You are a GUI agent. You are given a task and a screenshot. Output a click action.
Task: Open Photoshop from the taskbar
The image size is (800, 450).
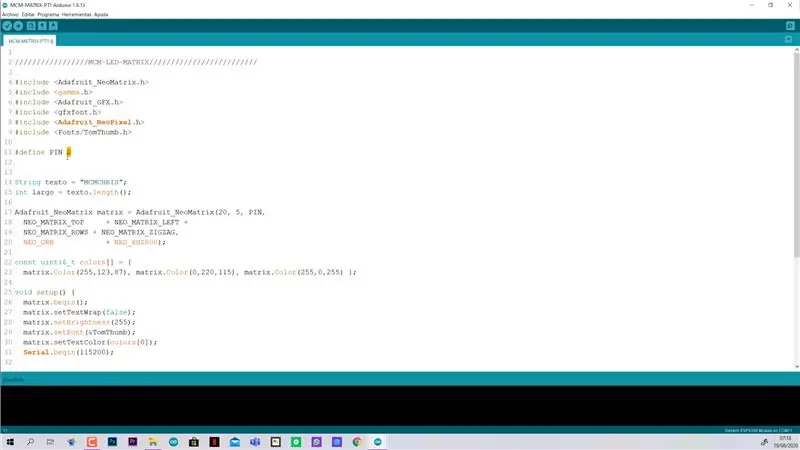112,442
